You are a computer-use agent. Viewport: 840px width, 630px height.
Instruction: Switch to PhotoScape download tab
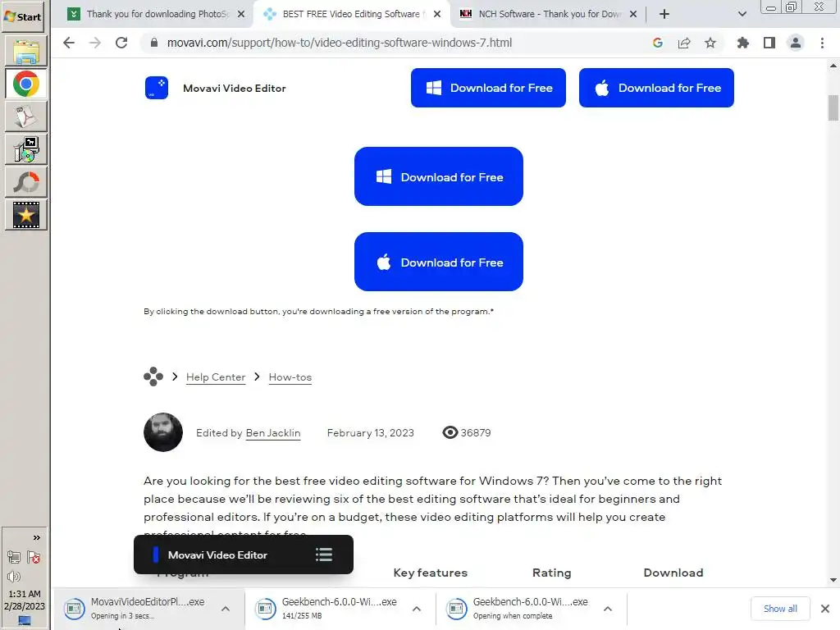157,14
